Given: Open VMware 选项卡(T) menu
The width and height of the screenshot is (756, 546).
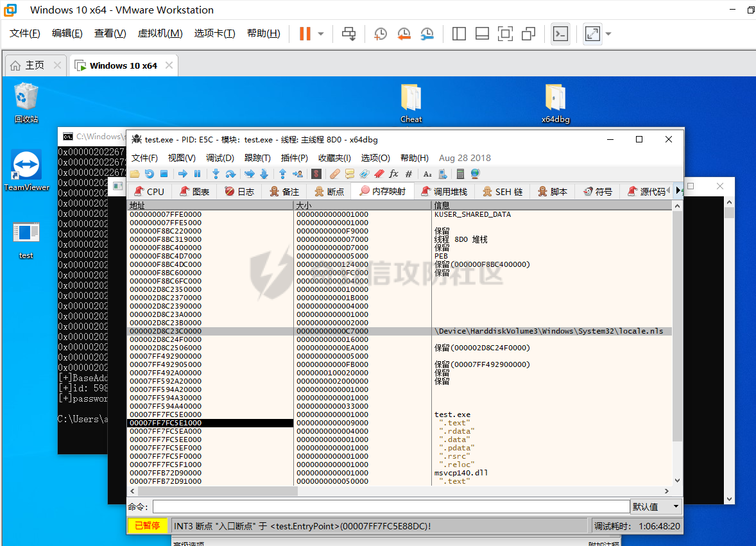Looking at the screenshot, I should [x=214, y=33].
